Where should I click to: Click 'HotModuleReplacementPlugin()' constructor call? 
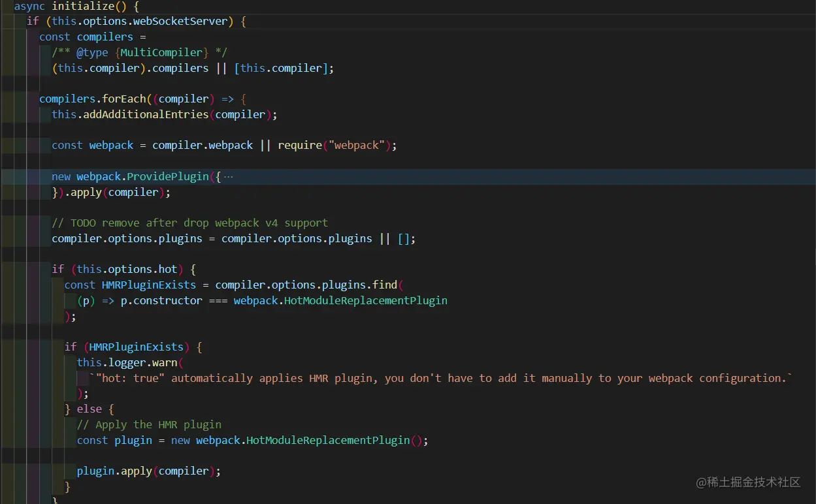click(334, 441)
